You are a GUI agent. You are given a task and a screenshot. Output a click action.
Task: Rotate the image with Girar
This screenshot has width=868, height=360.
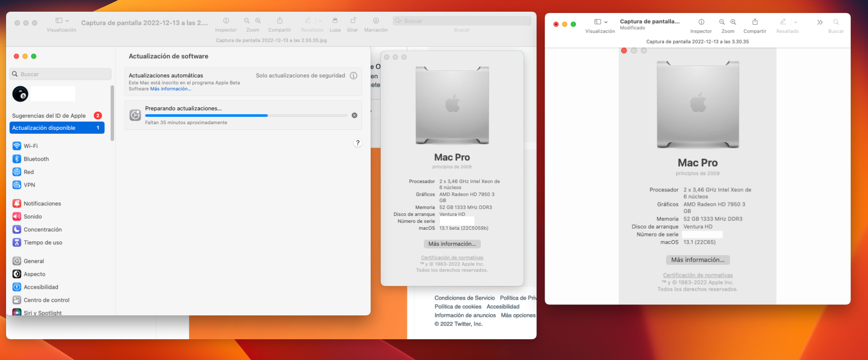[353, 20]
